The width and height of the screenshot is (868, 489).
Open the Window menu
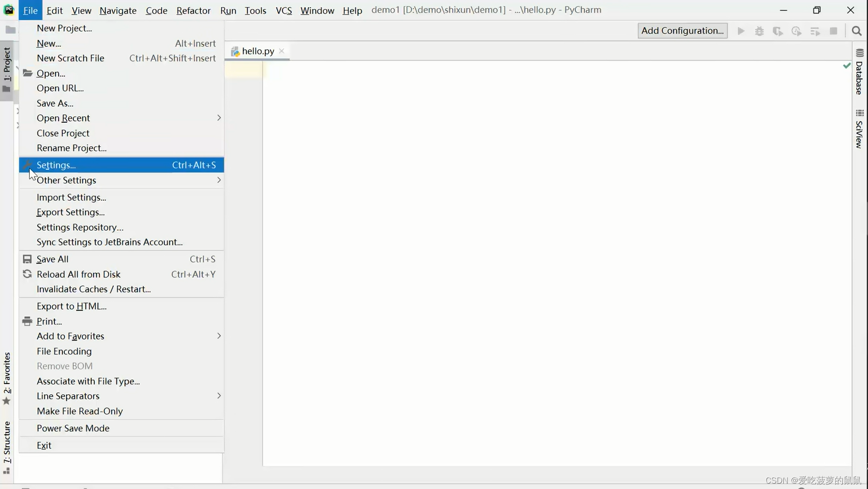coord(317,10)
